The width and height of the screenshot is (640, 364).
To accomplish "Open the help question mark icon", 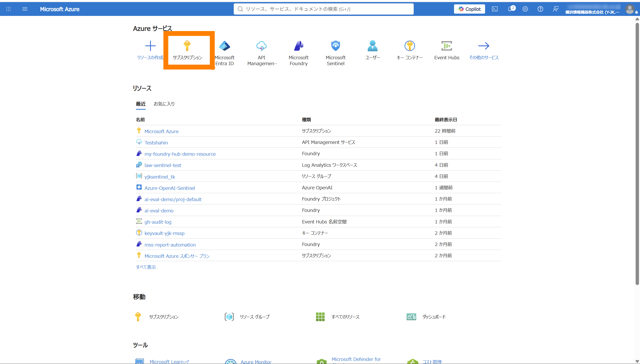I will click(x=540, y=9).
